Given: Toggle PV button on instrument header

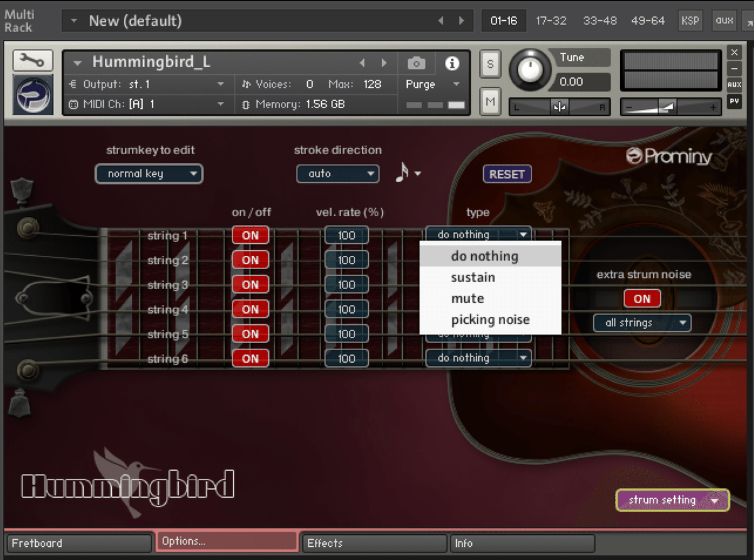Looking at the screenshot, I should 734,101.
